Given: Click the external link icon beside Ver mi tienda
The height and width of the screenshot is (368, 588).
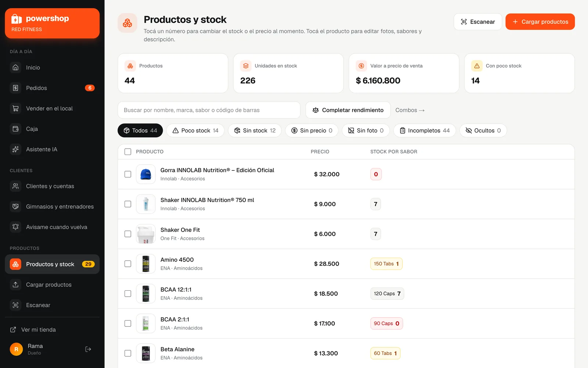Looking at the screenshot, I should [13, 330].
